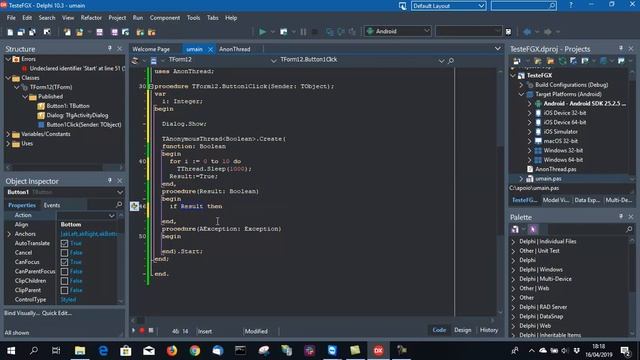Close the umain editor tab
Screen dimensions: 640x360
210,49
